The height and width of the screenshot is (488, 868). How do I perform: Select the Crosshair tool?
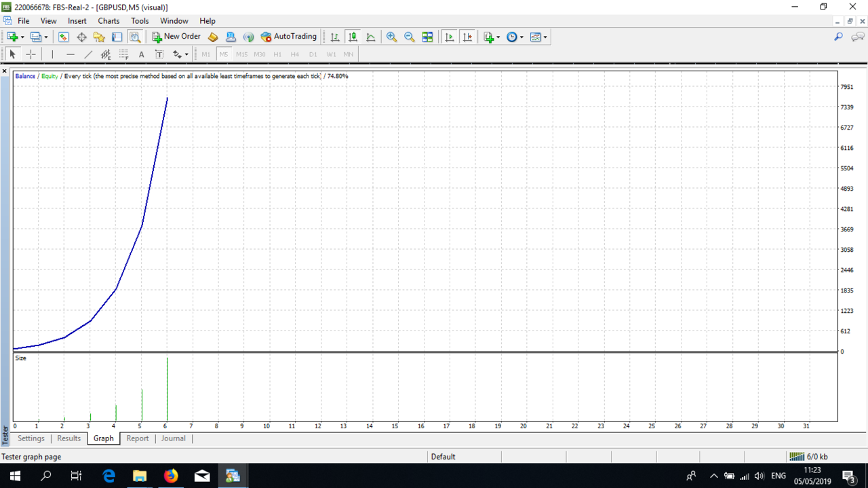[x=31, y=54]
